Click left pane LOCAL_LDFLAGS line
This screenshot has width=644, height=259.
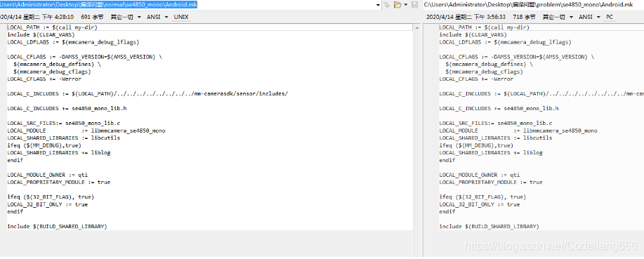click(x=73, y=42)
